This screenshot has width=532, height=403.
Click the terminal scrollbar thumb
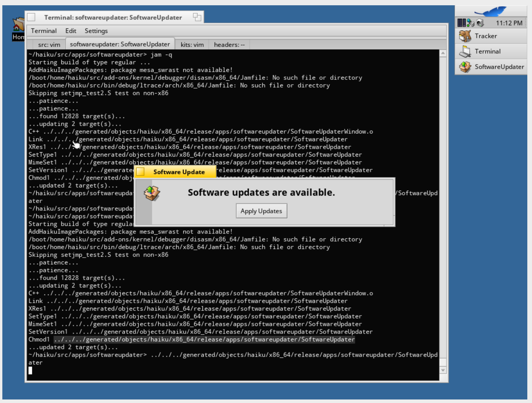point(443,362)
